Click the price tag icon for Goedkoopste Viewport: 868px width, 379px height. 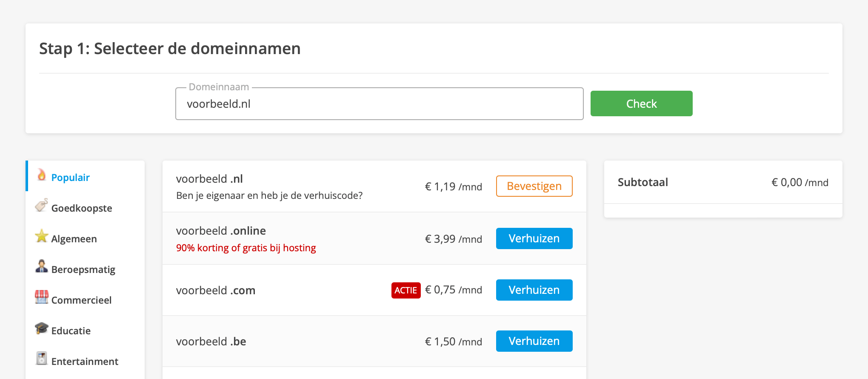41,205
